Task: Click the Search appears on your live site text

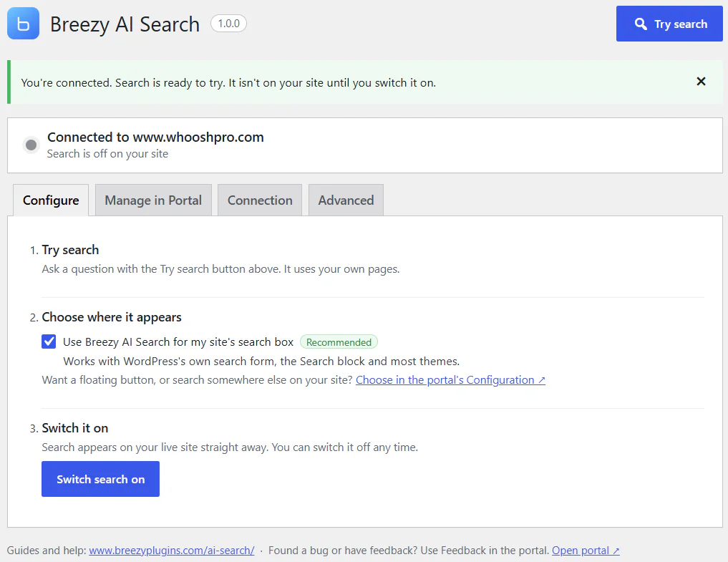Action: click(230, 447)
